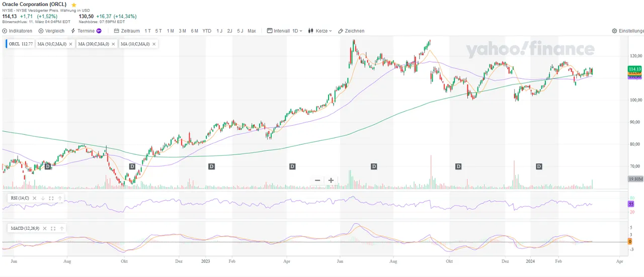
Task: Maximize the RSI panel
Action: point(52,198)
